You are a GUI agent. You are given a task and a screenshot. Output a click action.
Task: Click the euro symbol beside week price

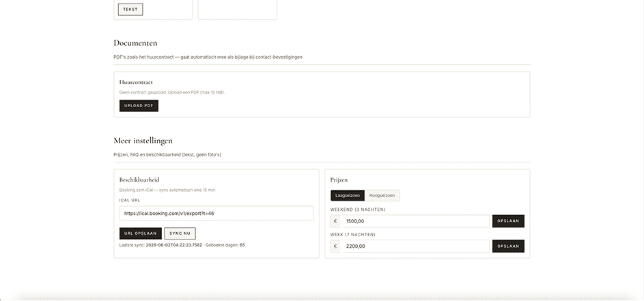coord(335,246)
